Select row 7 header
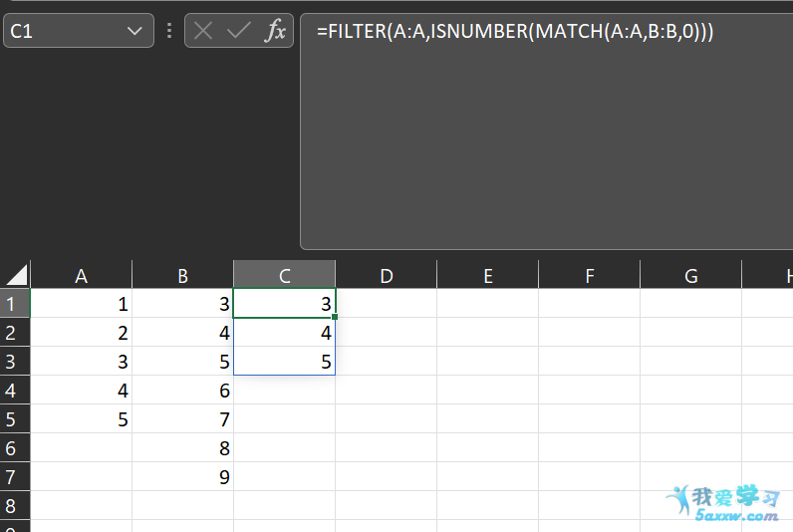Image resolution: width=793 pixels, height=532 pixels. point(15,476)
